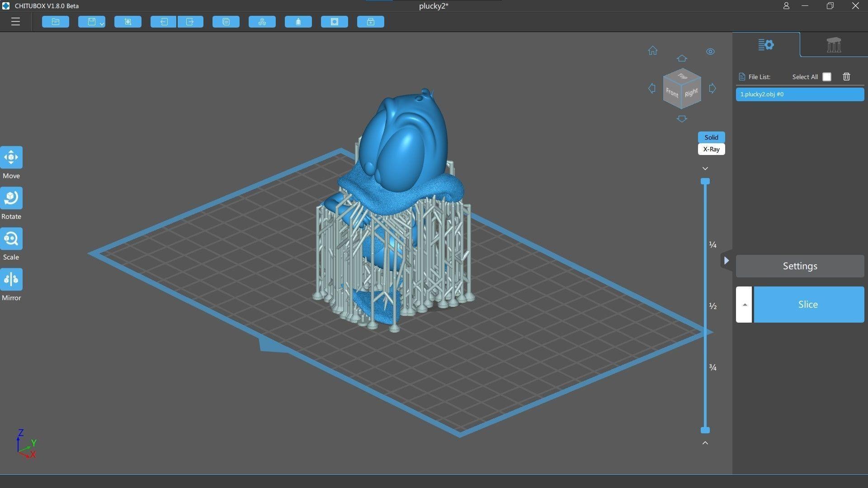Toggle Solid view mode
The height and width of the screenshot is (488, 868).
711,137
